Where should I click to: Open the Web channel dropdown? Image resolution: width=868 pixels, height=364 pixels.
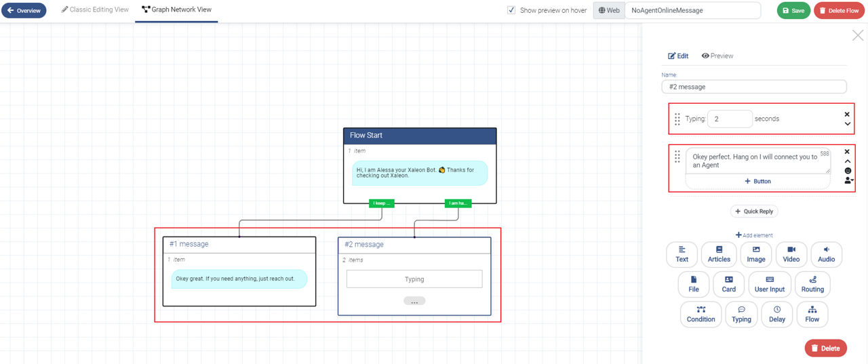pyautogui.click(x=609, y=10)
